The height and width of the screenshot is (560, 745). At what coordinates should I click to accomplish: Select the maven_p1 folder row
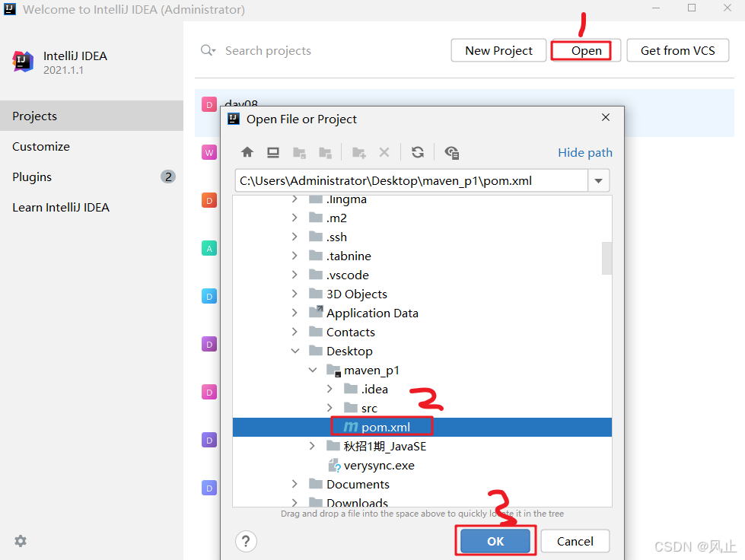pos(422,370)
